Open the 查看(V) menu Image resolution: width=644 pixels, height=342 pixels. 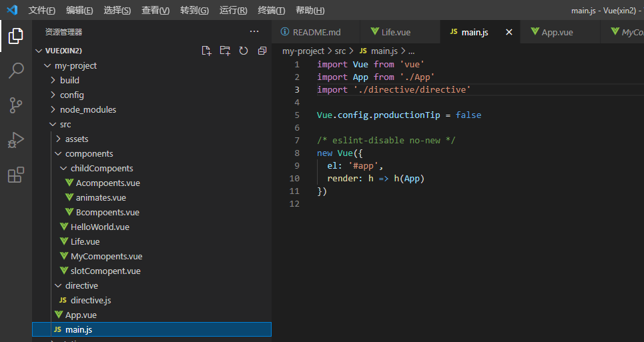coord(155,10)
